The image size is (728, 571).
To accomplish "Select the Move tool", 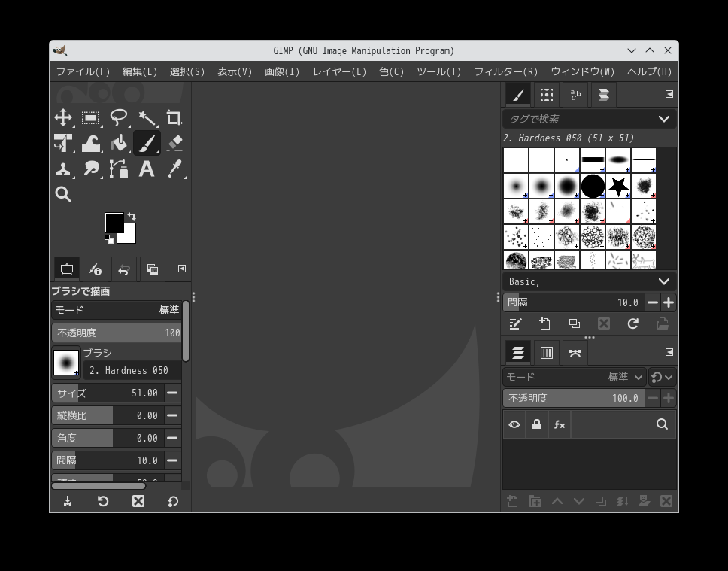I will coord(63,117).
